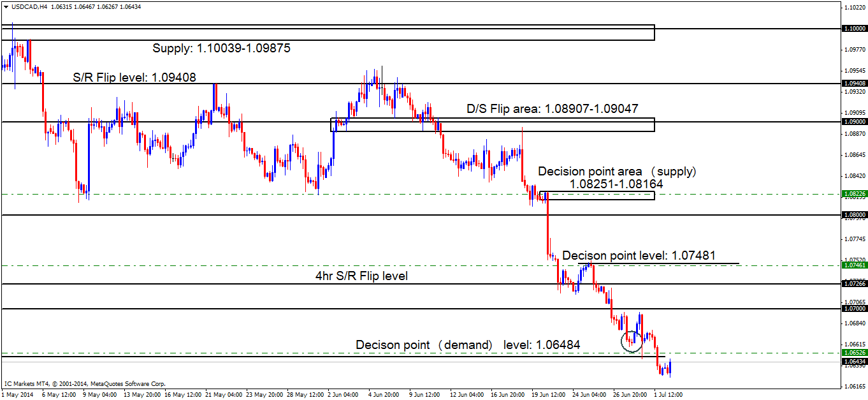Click the 'D/S Flip area: 1.08907-1.09047' label
This screenshot has width=868, height=400.
[x=553, y=109]
